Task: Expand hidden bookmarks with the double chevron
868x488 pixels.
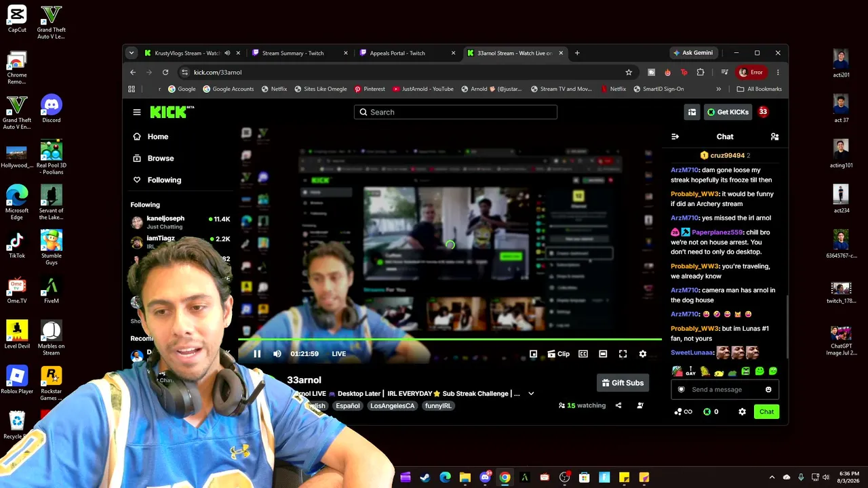Action: click(x=718, y=89)
